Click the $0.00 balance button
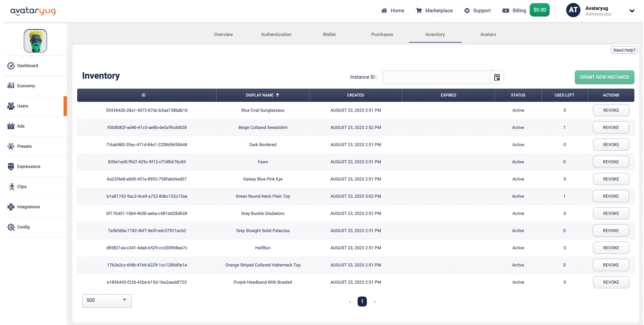The height and width of the screenshot is (325, 644). click(540, 10)
